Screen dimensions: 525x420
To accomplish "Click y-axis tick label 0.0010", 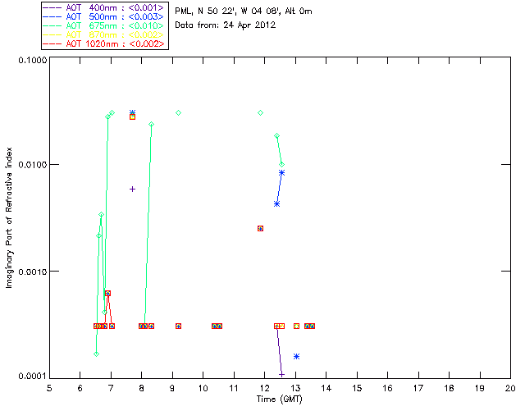I will coord(32,272).
